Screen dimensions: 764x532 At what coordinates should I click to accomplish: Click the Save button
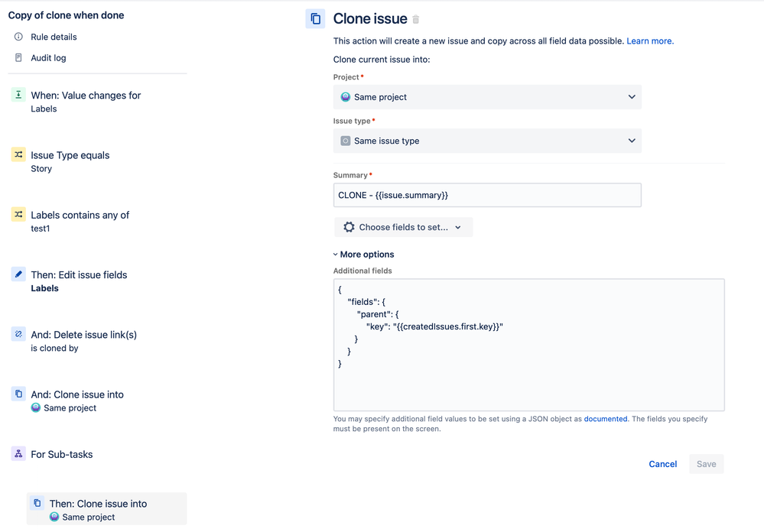click(x=706, y=464)
